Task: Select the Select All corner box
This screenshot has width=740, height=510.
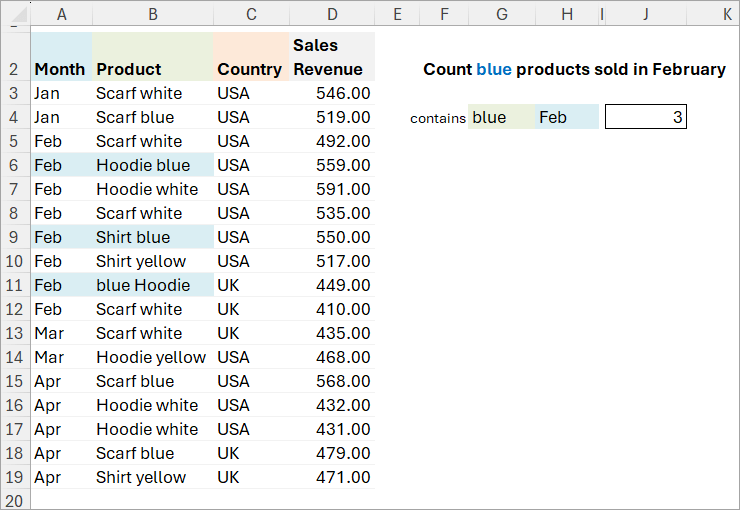Action: [x=15, y=14]
